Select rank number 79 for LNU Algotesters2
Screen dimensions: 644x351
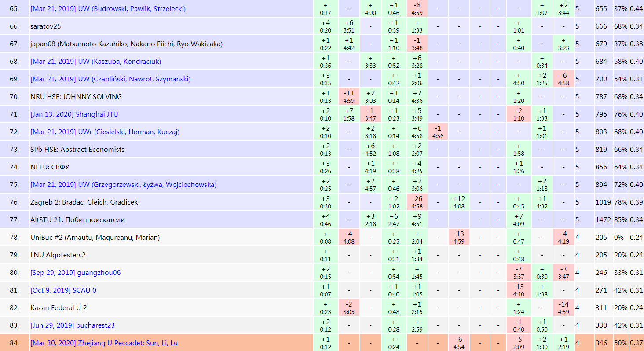15,255
